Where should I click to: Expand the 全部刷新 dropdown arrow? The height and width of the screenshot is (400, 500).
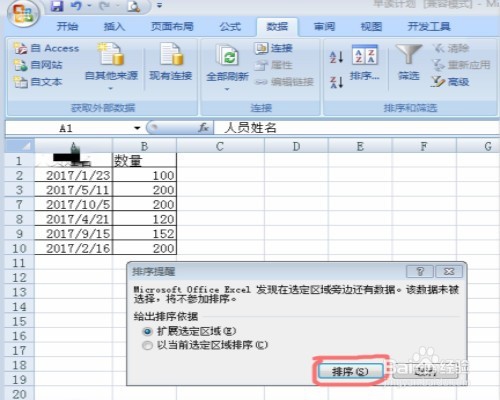coord(227,89)
